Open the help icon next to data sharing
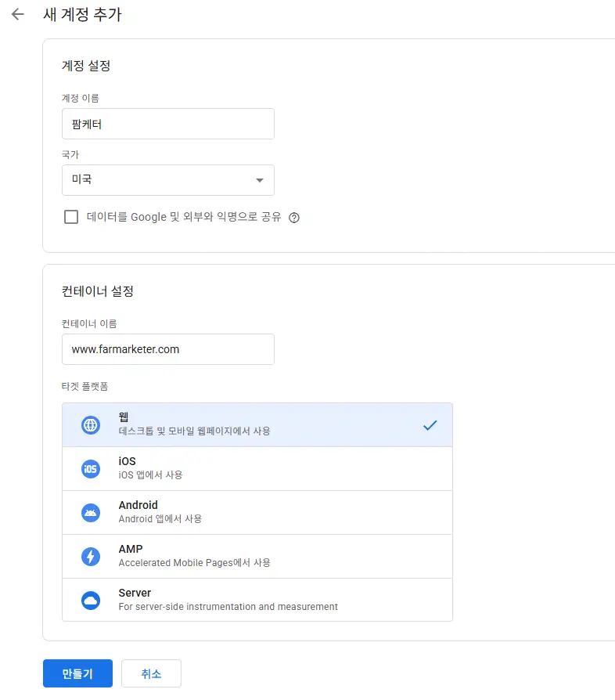This screenshot has width=615, height=700. (x=294, y=218)
